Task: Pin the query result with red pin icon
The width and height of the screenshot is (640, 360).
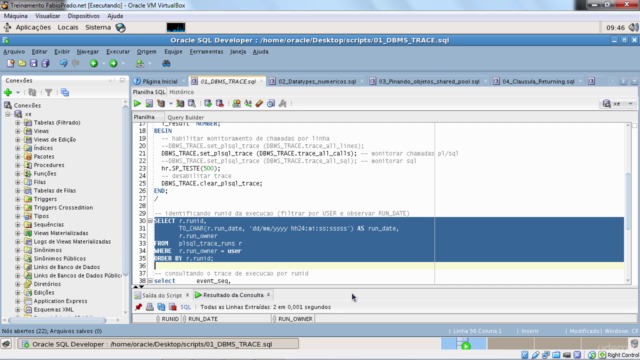Action: pyautogui.click(x=138, y=307)
